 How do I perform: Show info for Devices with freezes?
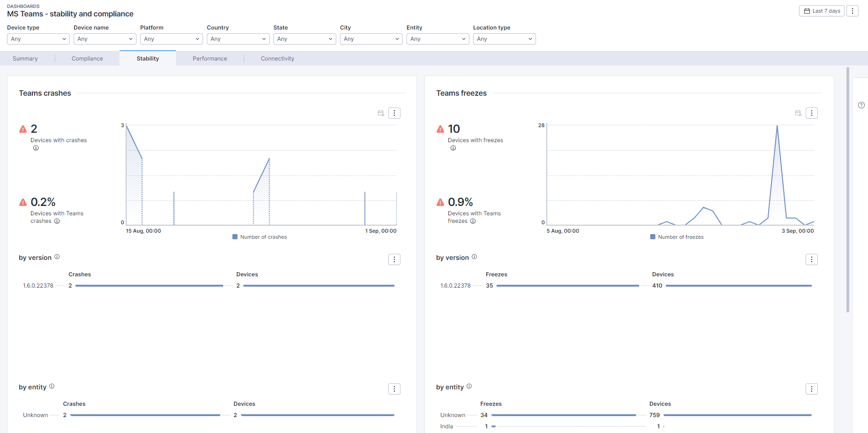coord(453,148)
